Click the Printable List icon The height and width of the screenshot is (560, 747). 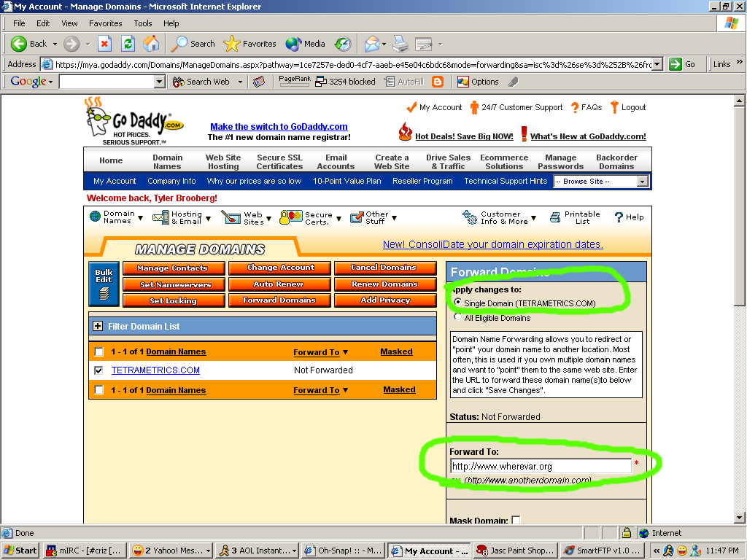[555, 217]
